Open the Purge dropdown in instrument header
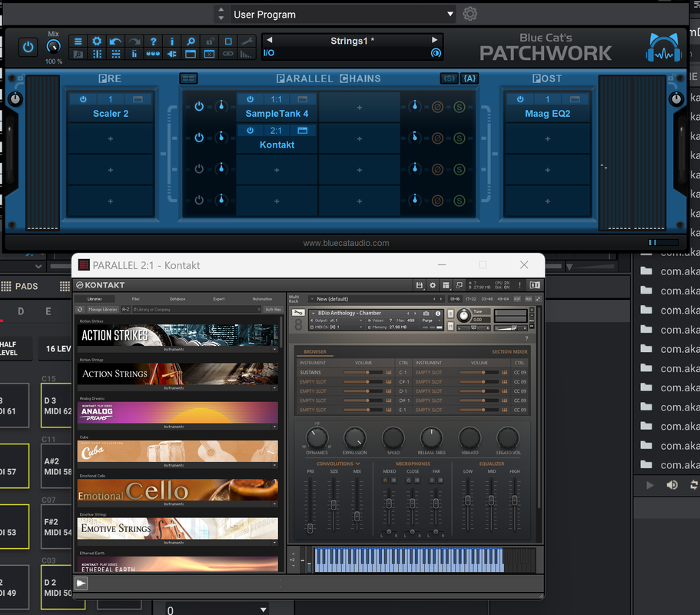 431,321
